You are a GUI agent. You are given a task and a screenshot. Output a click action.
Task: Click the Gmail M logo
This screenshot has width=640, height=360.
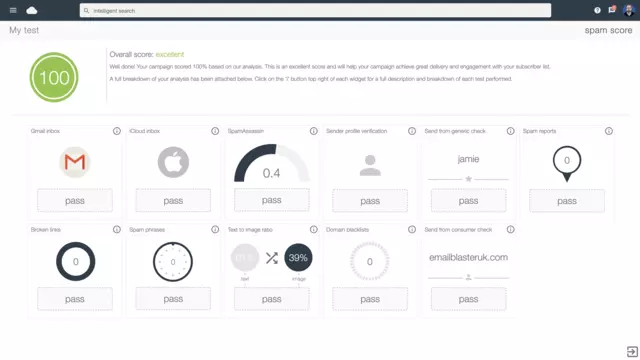coord(75,162)
